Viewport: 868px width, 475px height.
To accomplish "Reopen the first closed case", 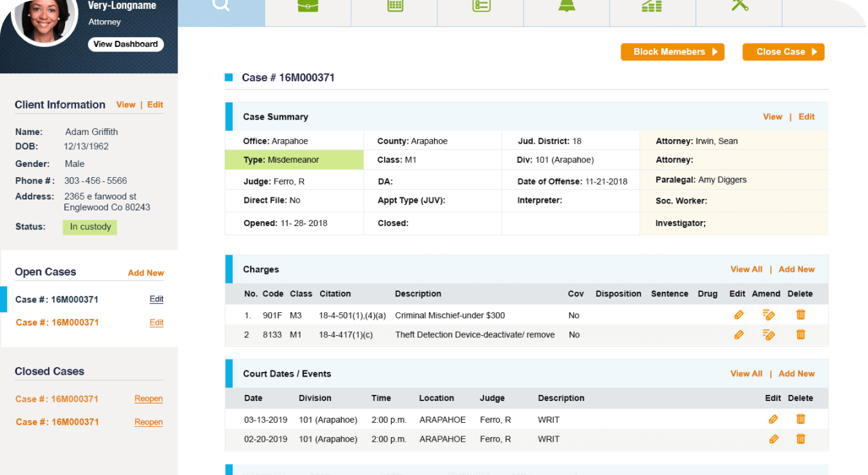I will click(149, 398).
